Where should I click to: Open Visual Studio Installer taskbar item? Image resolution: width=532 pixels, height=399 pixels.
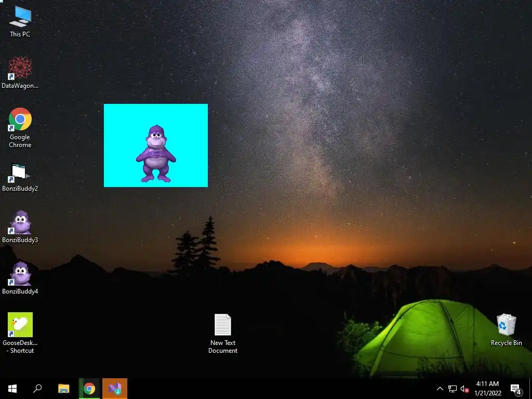coord(115,389)
